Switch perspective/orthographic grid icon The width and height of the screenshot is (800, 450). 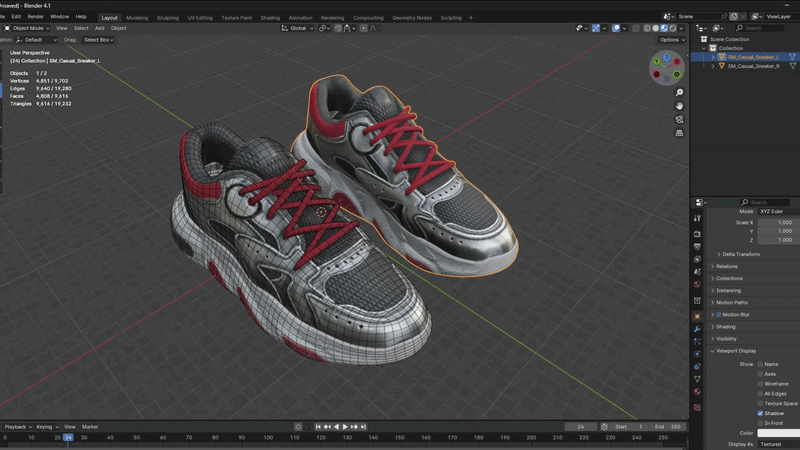pyautogui.click(x=679, y=133)
